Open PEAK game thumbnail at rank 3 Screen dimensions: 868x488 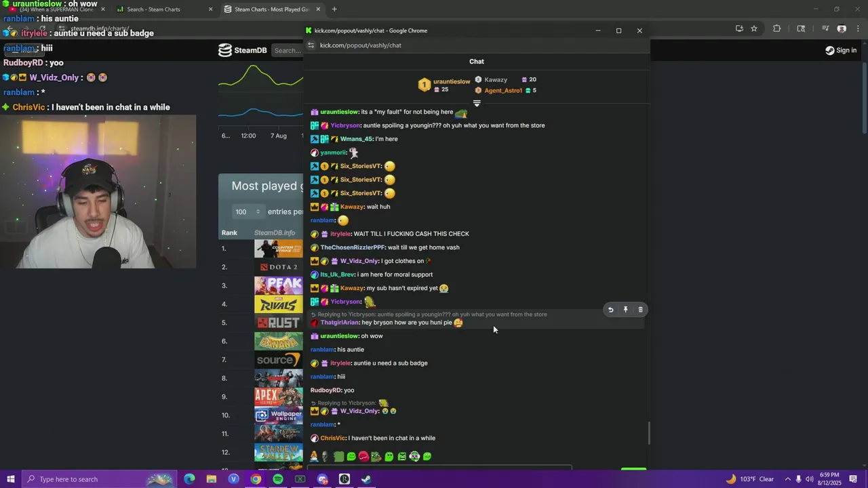279,285
